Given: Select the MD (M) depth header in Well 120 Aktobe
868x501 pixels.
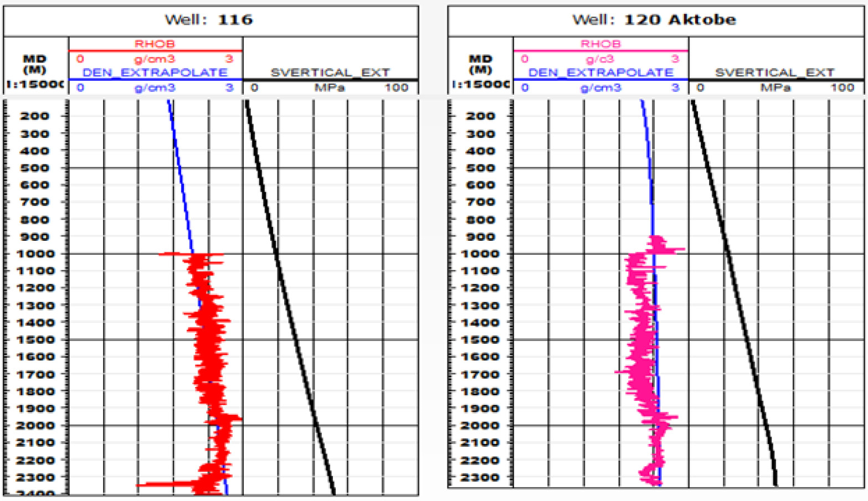Looking at the screenshot, I should point(480,64).
